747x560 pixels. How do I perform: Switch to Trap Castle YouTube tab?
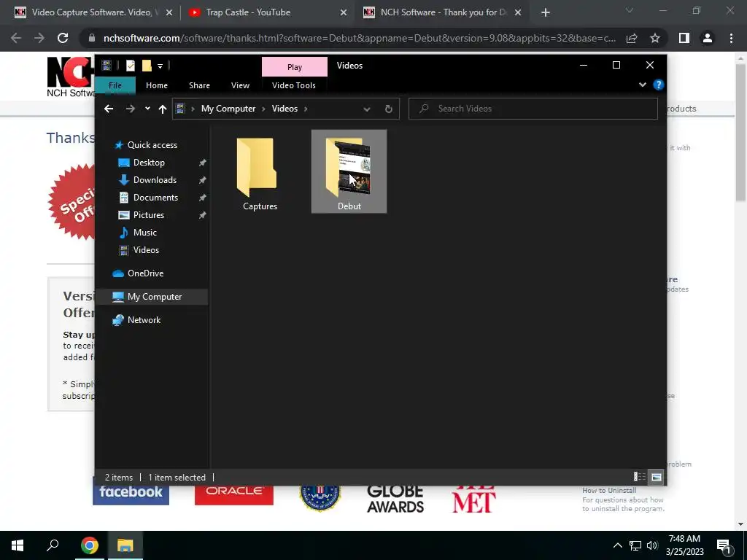pyautogui.click(x=248, y=12)
